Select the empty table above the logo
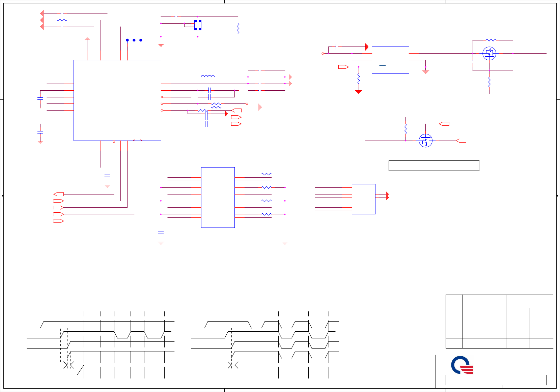The image size is (560, 392). coord(499,322)
